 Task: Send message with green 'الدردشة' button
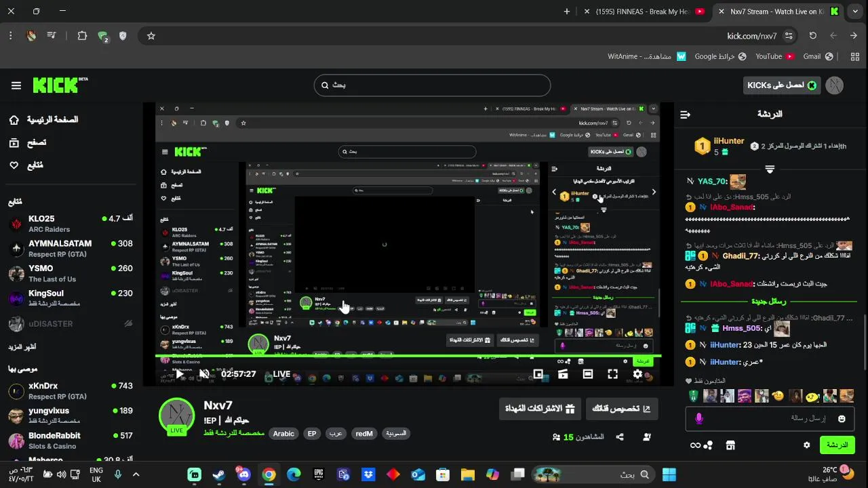837,445
